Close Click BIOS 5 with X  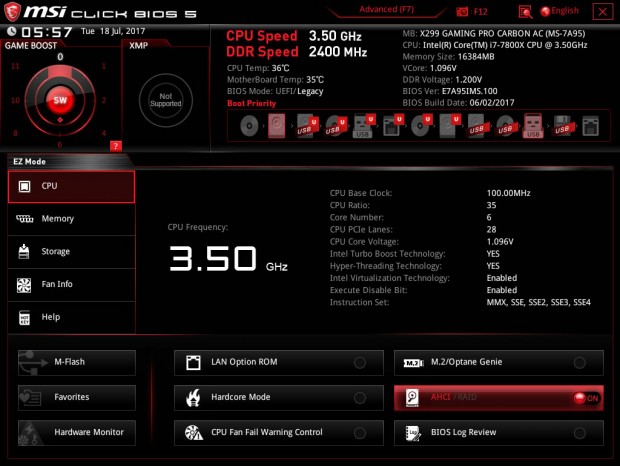click(x=603, y=11)
